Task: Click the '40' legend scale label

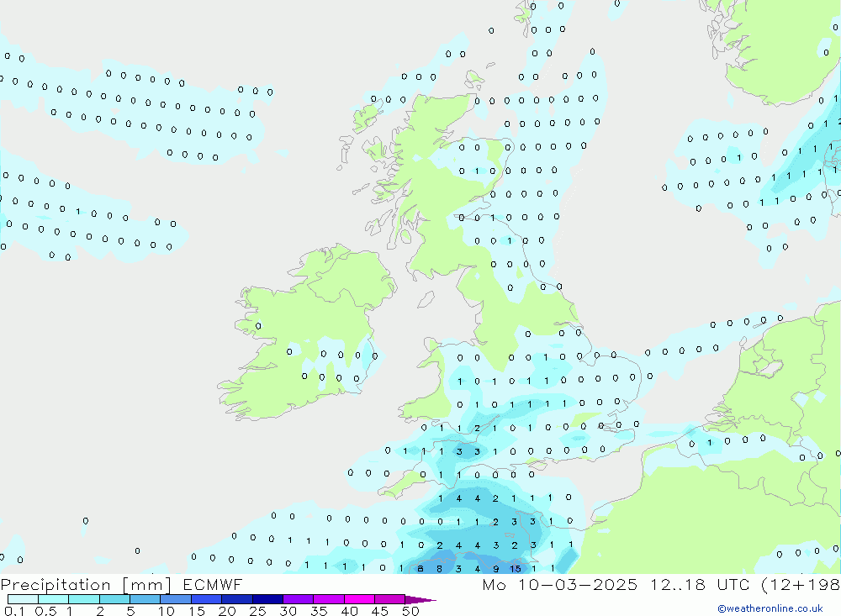Action: 349,611
